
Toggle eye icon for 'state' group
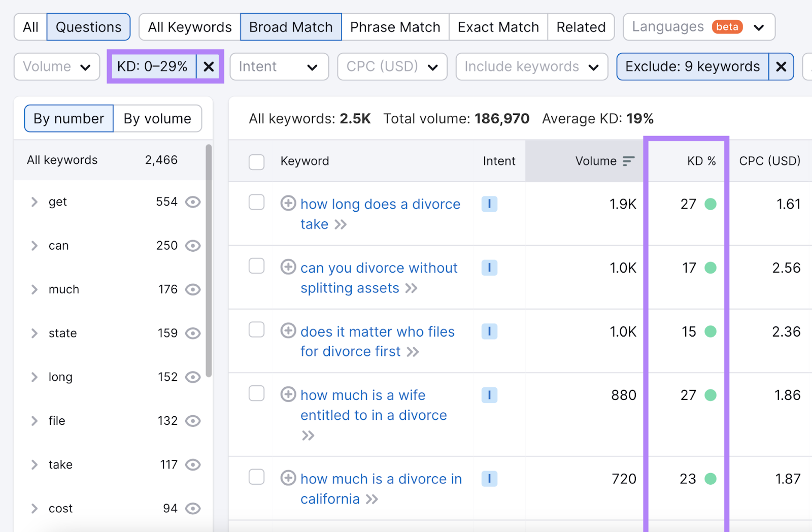[x=193, y=333]
